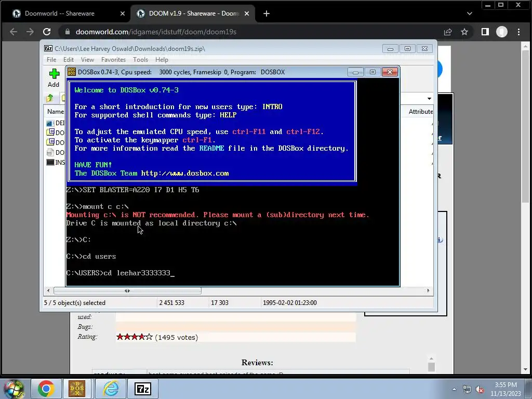Viewport: 532px width, 399px height.
Task: Open the Chrome three-dot menu
Action: click(x=519, y=32)
